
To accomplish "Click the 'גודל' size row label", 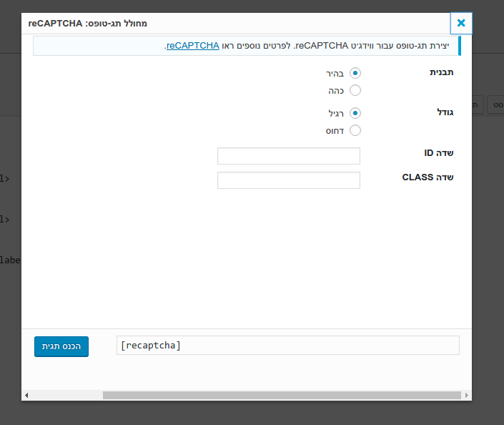I will click(x=445, y=112).
